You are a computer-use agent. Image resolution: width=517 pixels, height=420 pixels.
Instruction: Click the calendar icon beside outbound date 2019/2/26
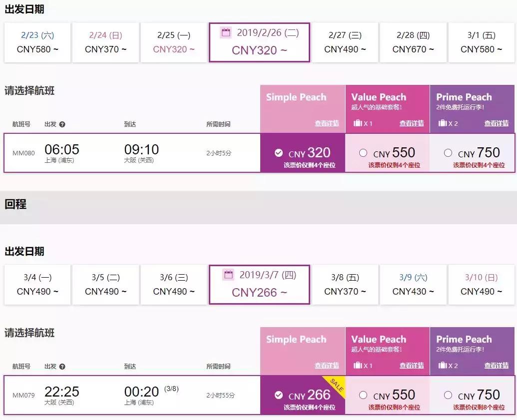click(x=226, y=33)
